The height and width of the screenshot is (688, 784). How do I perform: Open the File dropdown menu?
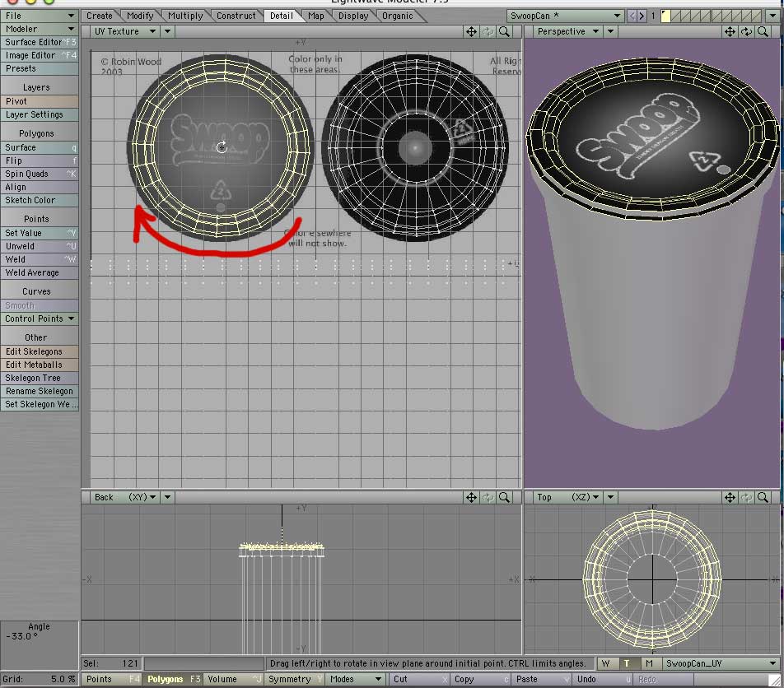tap(40, 16)
